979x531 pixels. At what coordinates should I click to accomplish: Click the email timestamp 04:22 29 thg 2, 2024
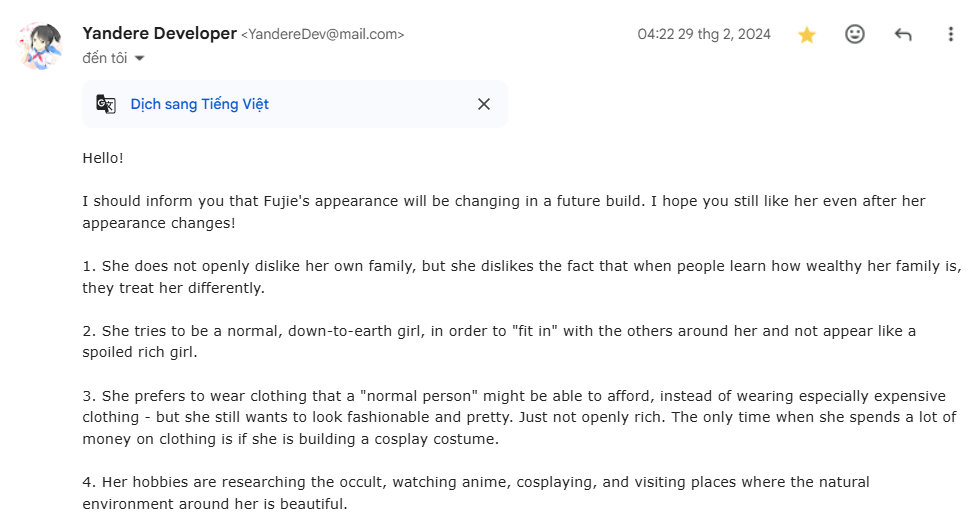[x=704, y=34]
